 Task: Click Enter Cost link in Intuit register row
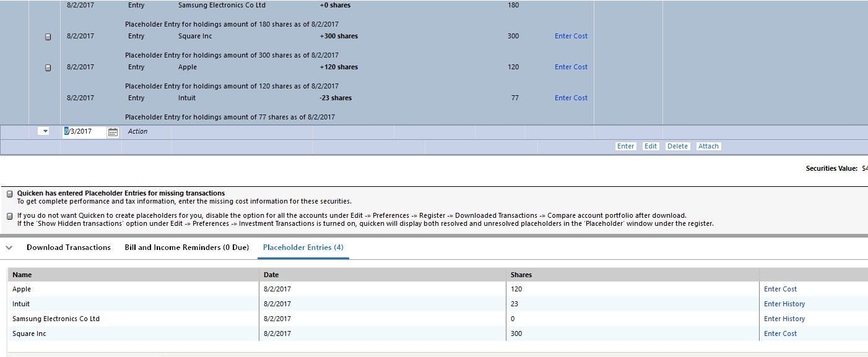[570, 98]
